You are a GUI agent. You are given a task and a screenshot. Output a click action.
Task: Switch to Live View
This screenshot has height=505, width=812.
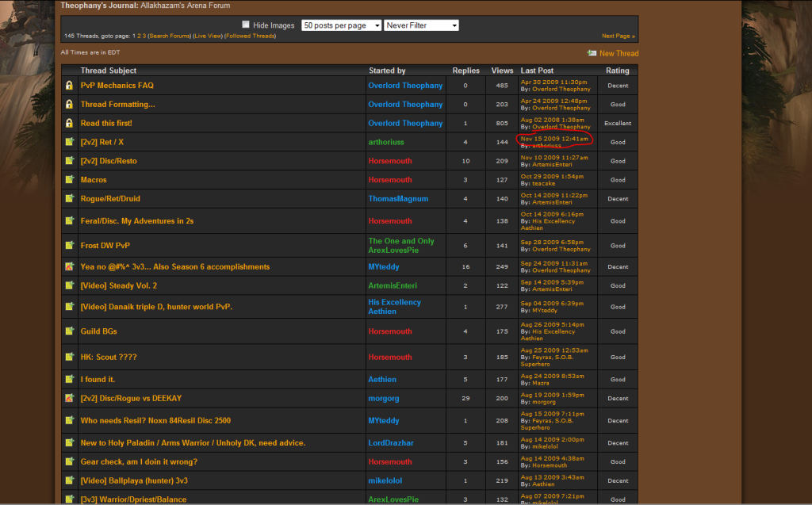click(x=209, y=36)
